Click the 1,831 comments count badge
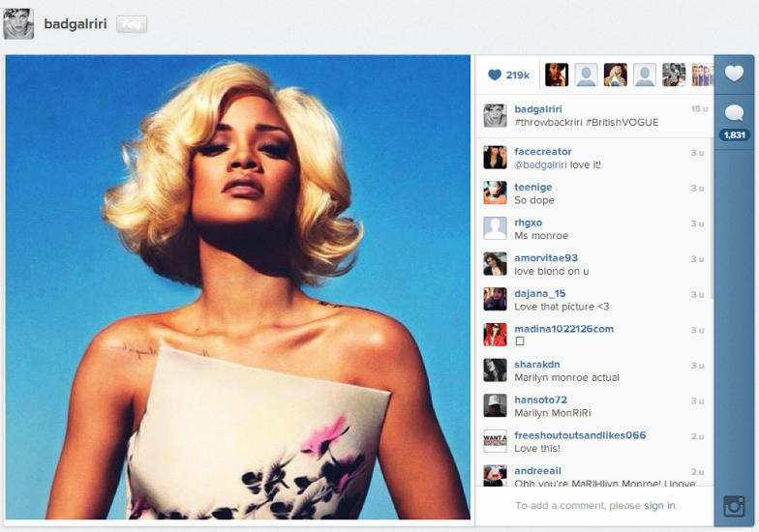This screenshot has width=759, height=532. coord(734,135)
